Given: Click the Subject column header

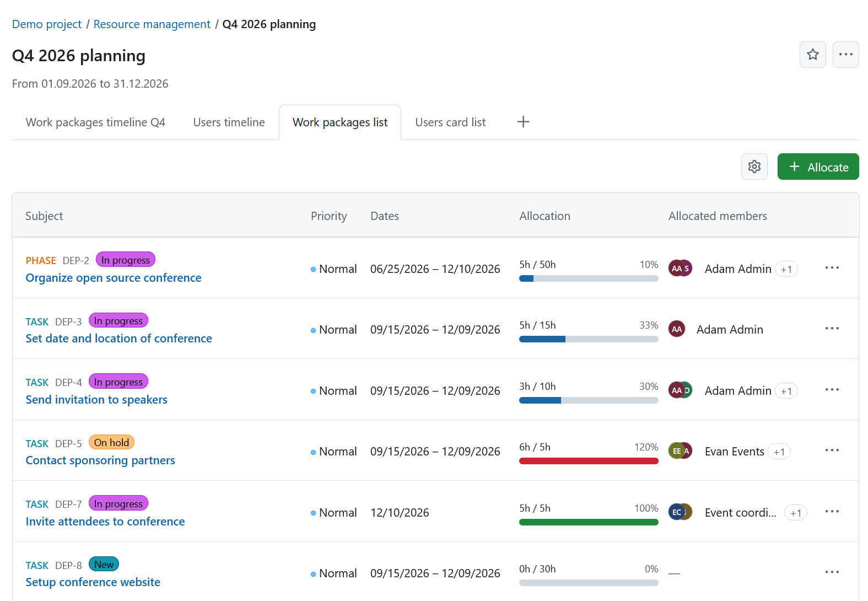Looking at the screenshot, I should [44, 216].
